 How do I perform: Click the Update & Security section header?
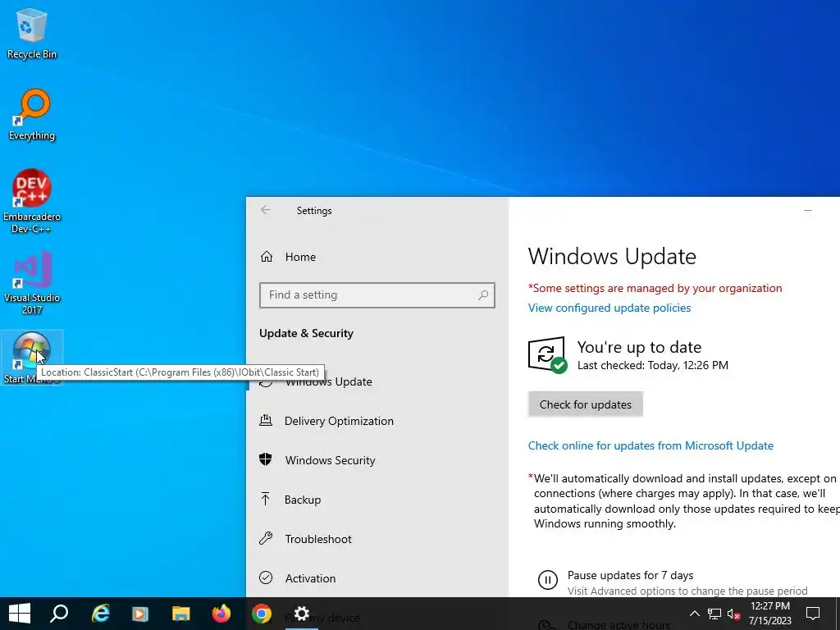307,333
